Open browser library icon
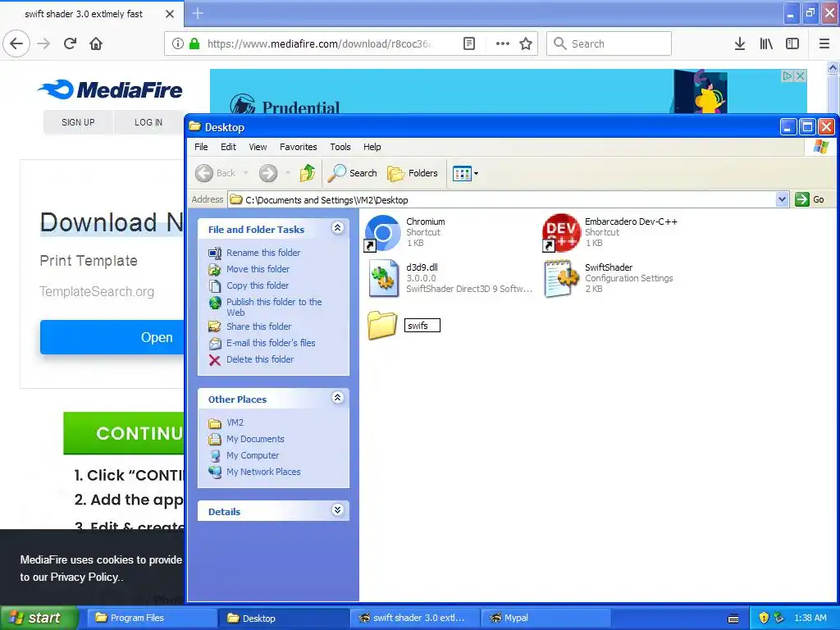 pos(766,43)
